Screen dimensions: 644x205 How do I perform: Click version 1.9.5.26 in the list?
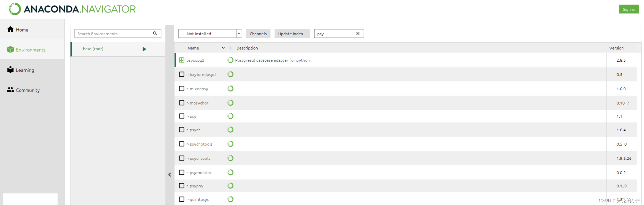click(624, 158)
